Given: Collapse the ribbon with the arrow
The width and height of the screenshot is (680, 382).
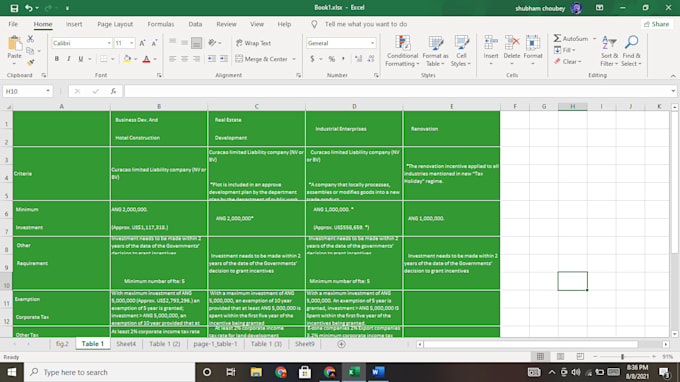Looking at the screenshot, I should click(673, 76).
